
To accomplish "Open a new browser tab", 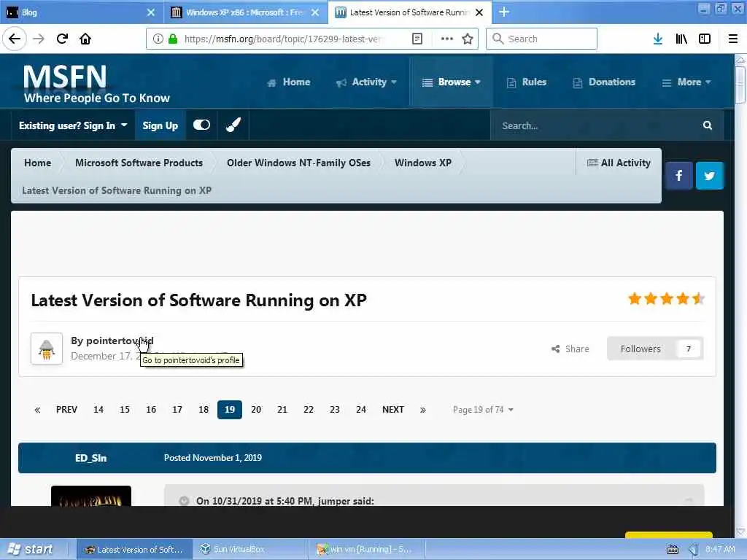I will pyautogui.click(x=504, y=12).
